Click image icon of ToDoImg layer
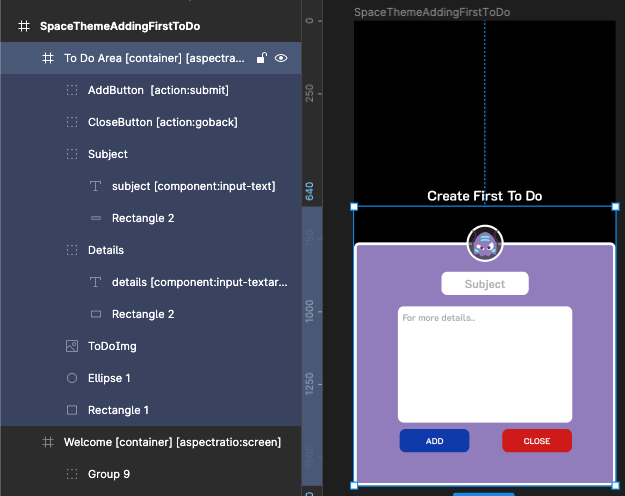 point(72,346)
